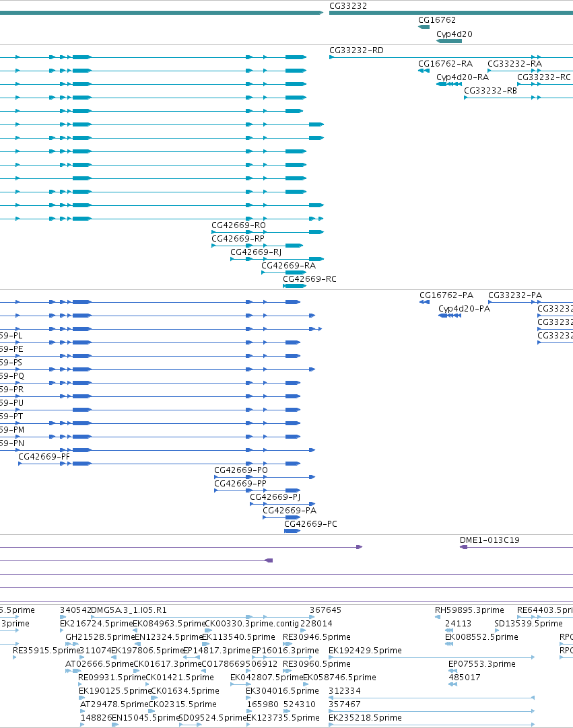Click EST label EK113540.5prime
This screenshot has height=728, width=573.
pyautogui.click(x=238, y=637)
